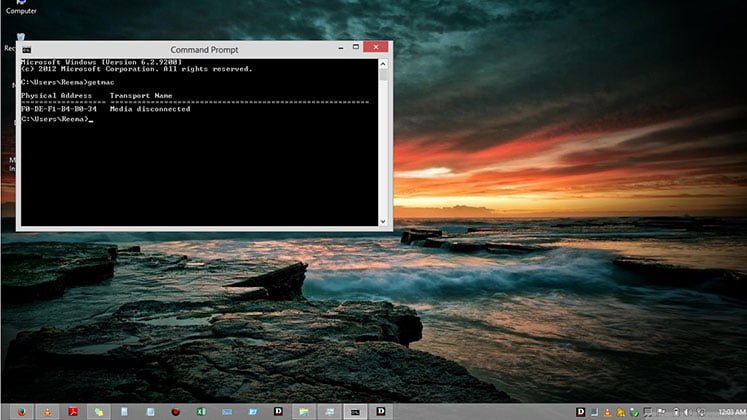Click the Command Prompt vertical scrollbar track
This screenshot has width=747, height=420.
pos(384,140)
